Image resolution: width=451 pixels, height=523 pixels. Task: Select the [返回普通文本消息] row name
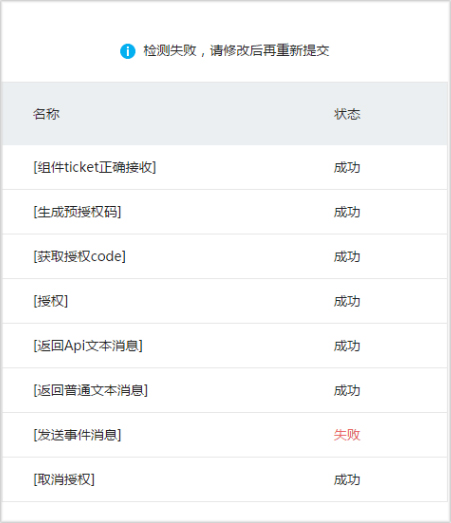click(90, 390)
